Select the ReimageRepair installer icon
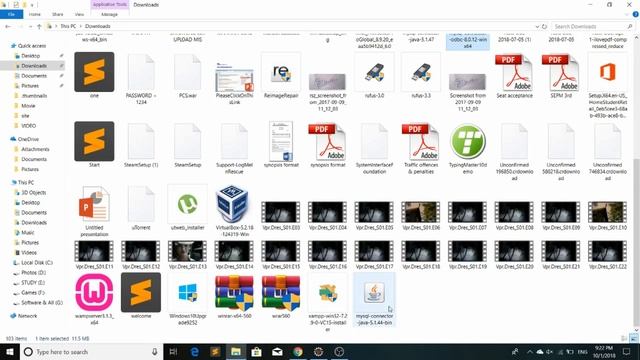The width and height of the screenshot is (640, 360). pyautogui.click(x=281, y=72)
